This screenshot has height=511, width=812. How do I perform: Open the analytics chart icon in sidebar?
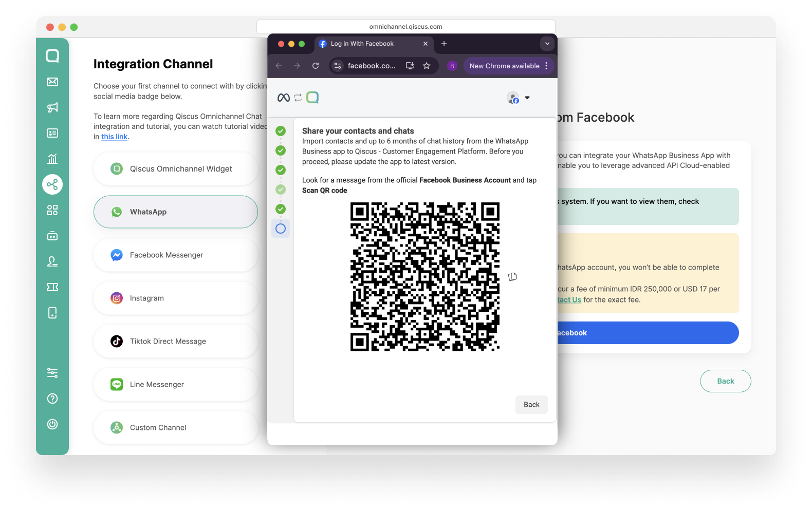(52, 159)
